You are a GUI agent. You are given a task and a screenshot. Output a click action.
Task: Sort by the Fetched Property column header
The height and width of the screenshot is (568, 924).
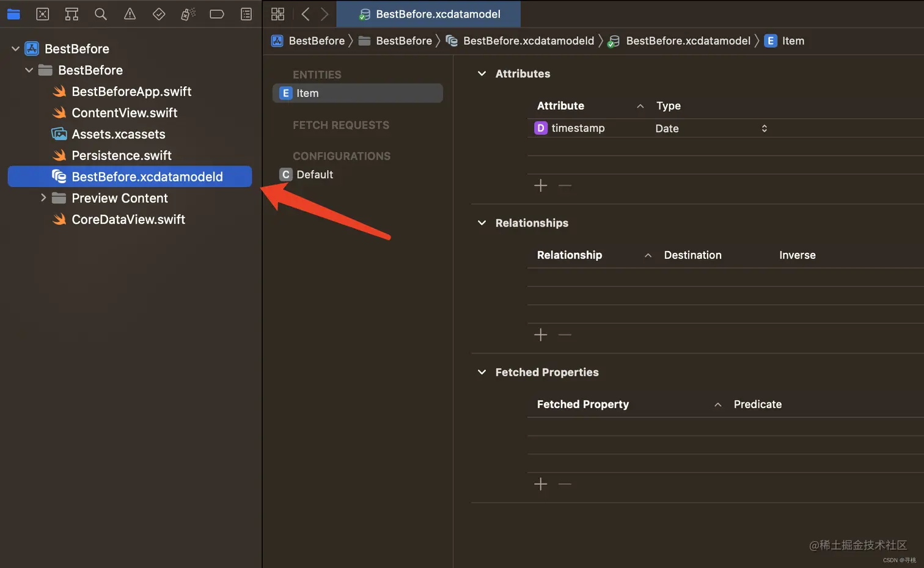[x=583, y=404]
